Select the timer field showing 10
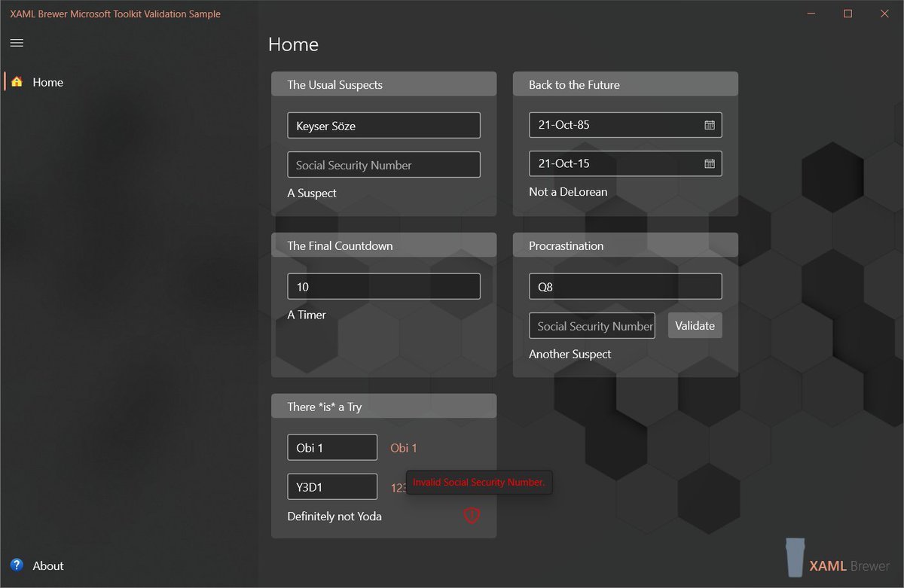The image size is (904, 588). (383, 286)
